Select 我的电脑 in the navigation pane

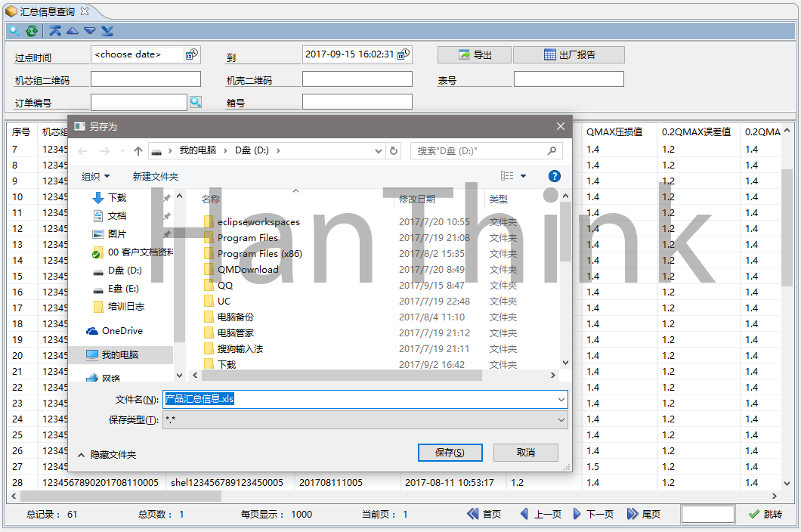(x=119, y=355)
